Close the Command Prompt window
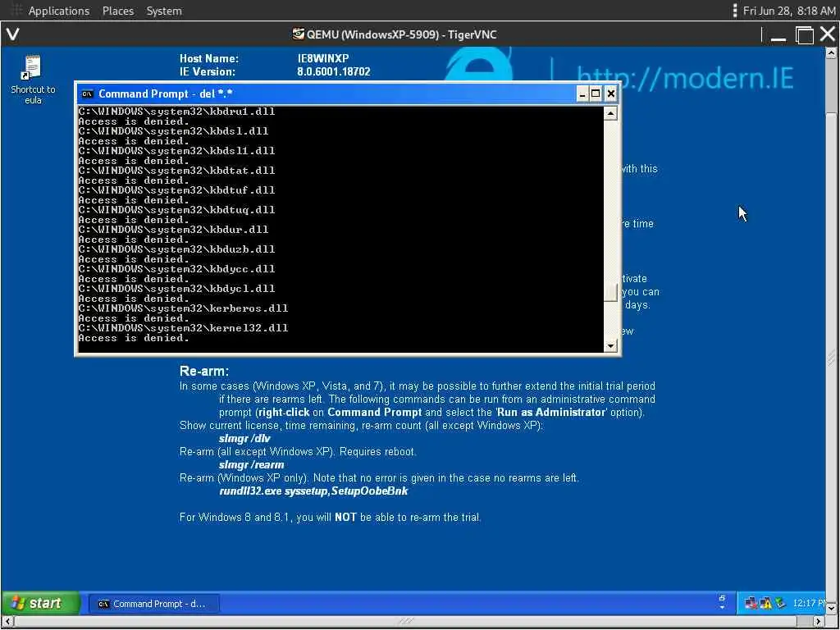 (x=610, y=94)
